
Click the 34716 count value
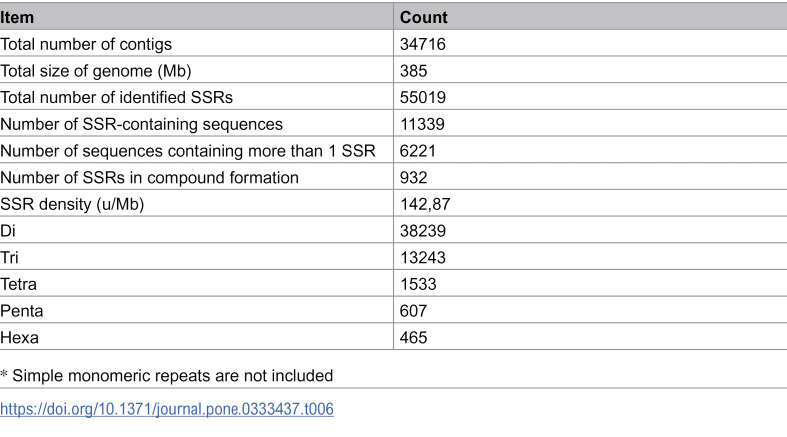point(423,44)
